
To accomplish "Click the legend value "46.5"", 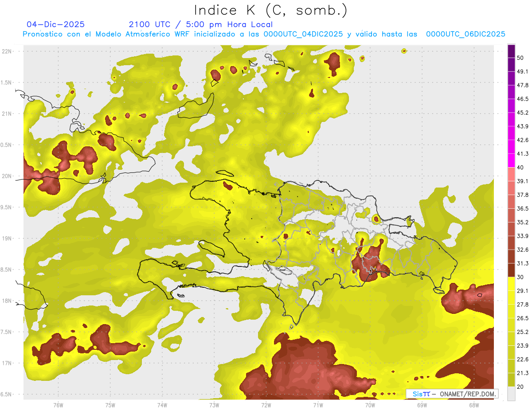I will click(x=523, y=99).
